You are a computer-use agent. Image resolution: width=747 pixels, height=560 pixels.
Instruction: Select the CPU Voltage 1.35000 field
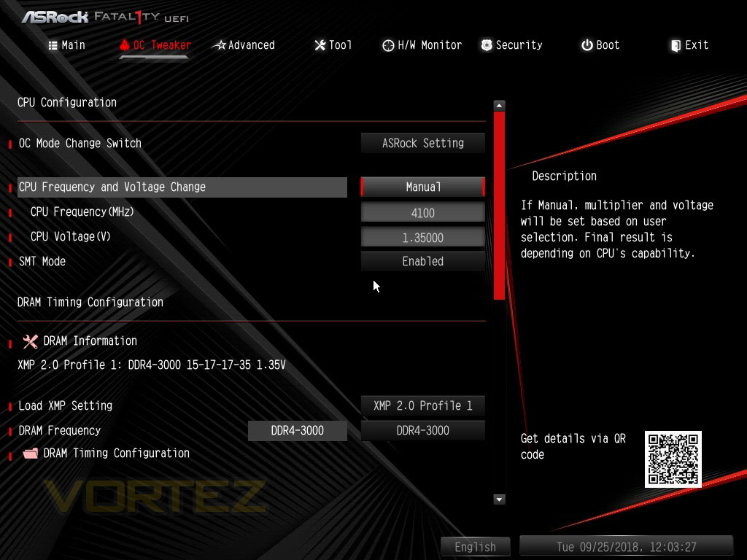422,237
